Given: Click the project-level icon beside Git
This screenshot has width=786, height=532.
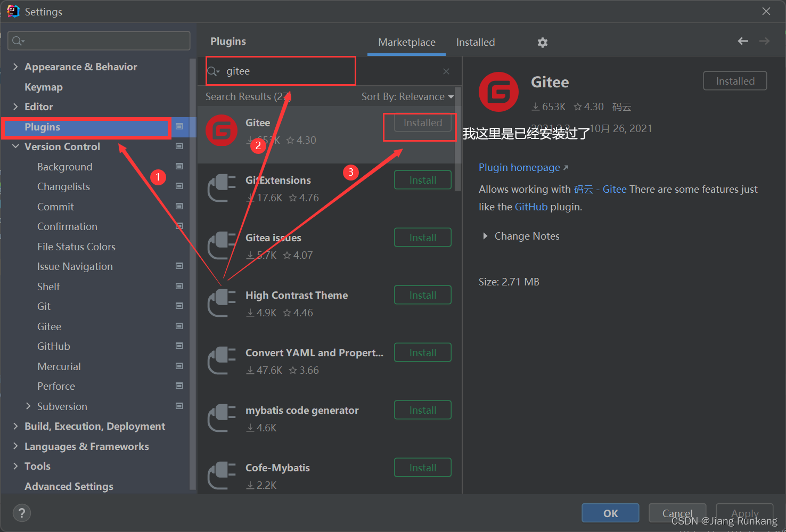Looking at the screenshot, I should [179, 306].
